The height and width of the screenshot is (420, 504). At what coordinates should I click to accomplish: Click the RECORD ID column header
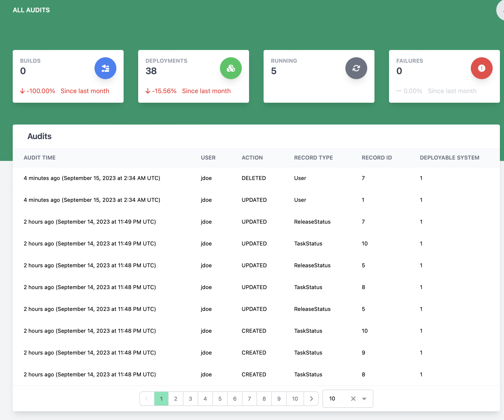click(377, 158)
